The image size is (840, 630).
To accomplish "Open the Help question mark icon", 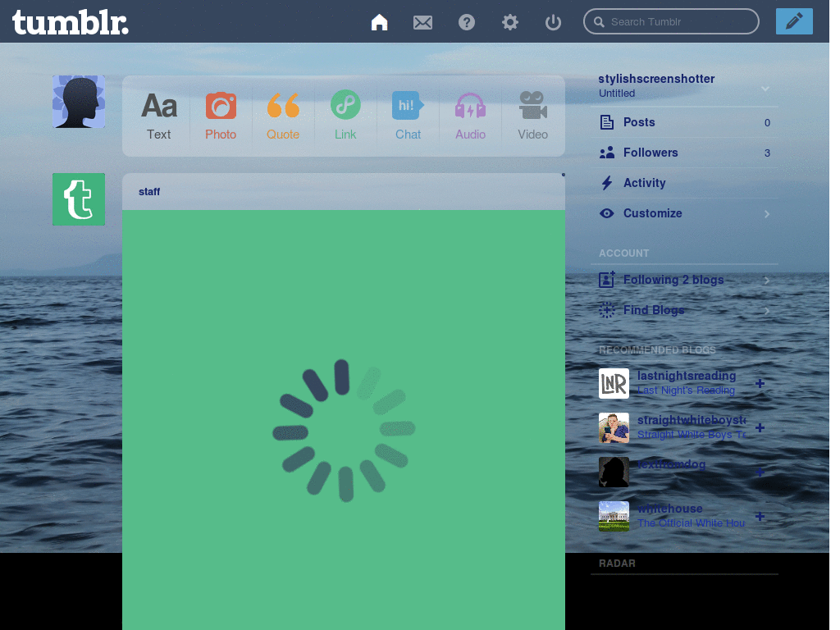I will pyautogui.click(x=467, y=22).
